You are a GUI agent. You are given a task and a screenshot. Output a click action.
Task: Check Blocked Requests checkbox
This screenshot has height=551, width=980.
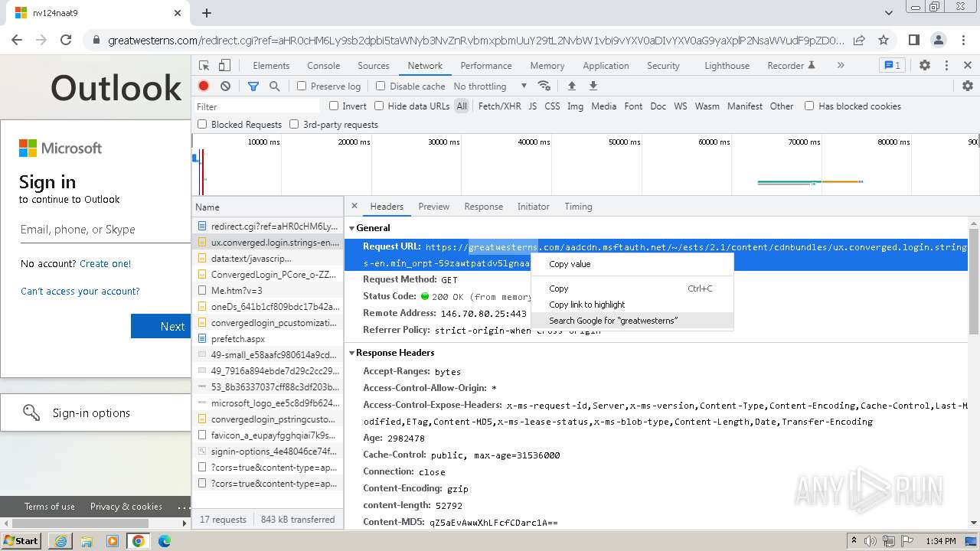tap(202, 124)
